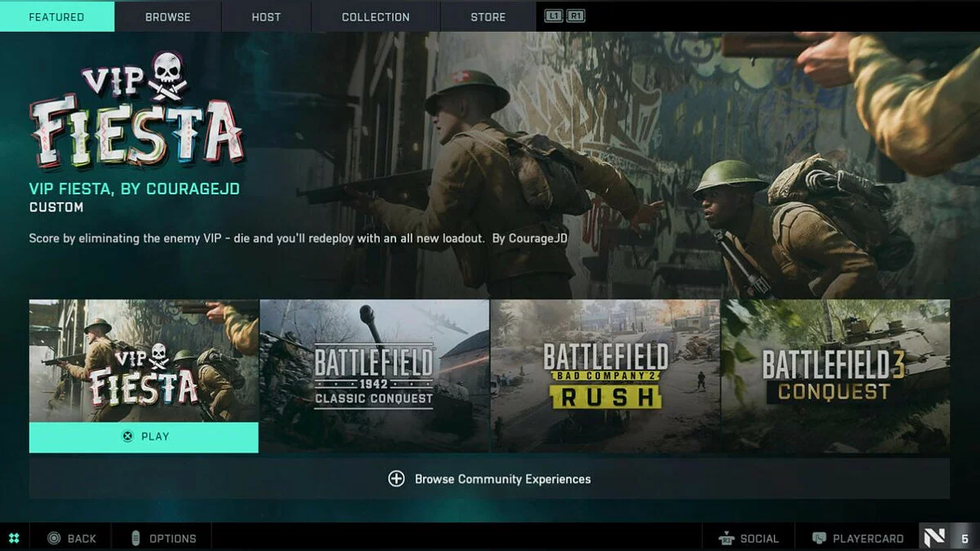Click the player level number 5
Viewport: 980px width, 551px height.
(964, 539)
